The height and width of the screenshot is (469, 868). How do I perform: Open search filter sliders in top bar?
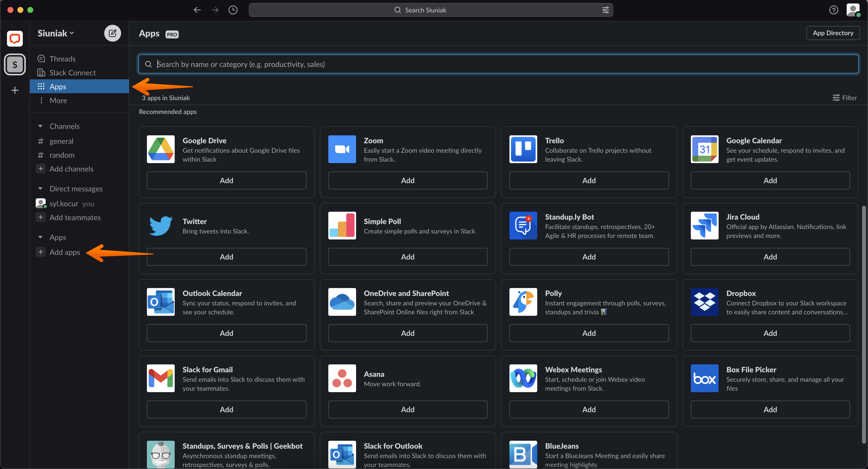605,10
